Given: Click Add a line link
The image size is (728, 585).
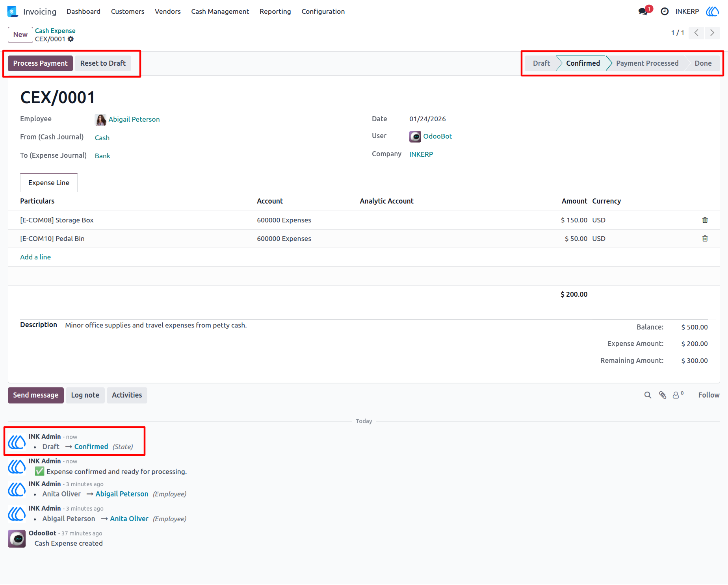Looking at the screenshot, I should (x=35, y=257).
